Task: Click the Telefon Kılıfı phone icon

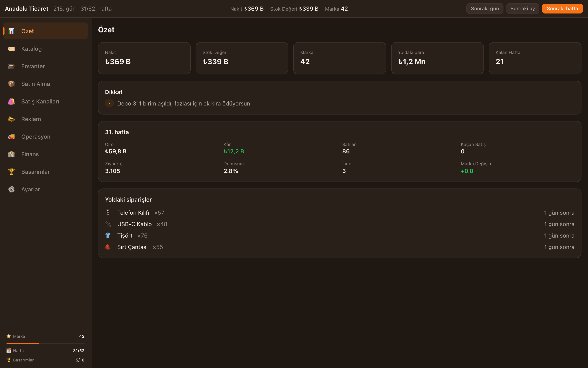Action: pos(108,212)
